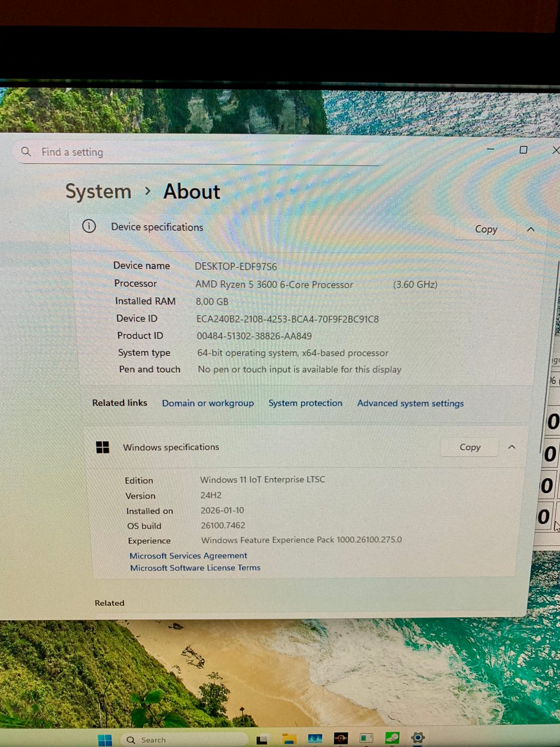Select the No pen or touch input text

coord(300,369)
